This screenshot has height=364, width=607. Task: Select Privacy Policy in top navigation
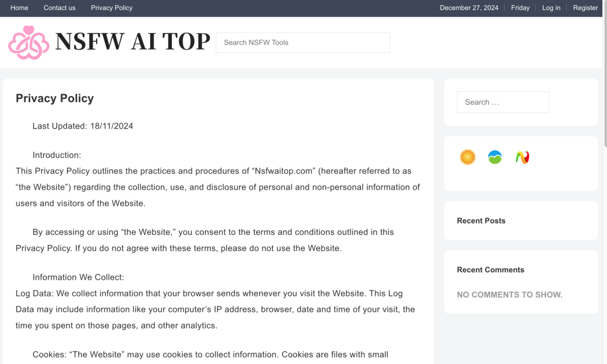[111, 8]
